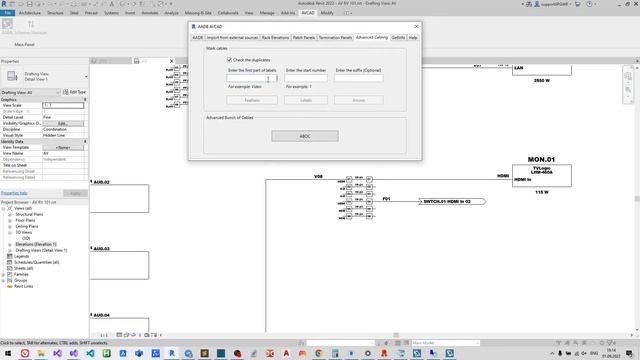Viewport: 640px width, 360px height.
Task: Click the View Scale value field
Action: point(63,105)
